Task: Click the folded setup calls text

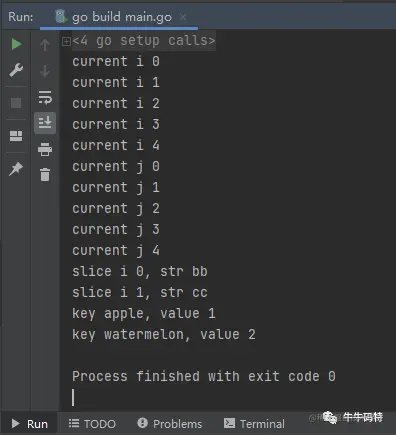Action: tap(144, 41)
